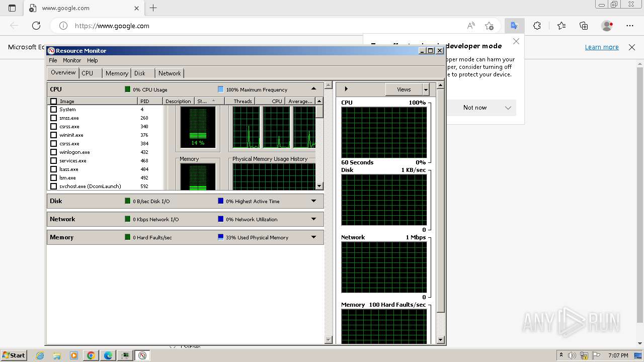
Task: Open the 'Not now' dropdown chevron
Action: (508, 108)
